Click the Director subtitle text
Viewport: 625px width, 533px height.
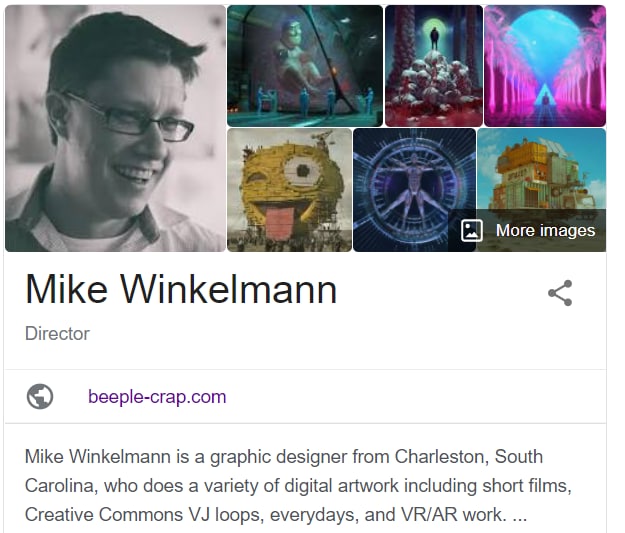[57, 334]
